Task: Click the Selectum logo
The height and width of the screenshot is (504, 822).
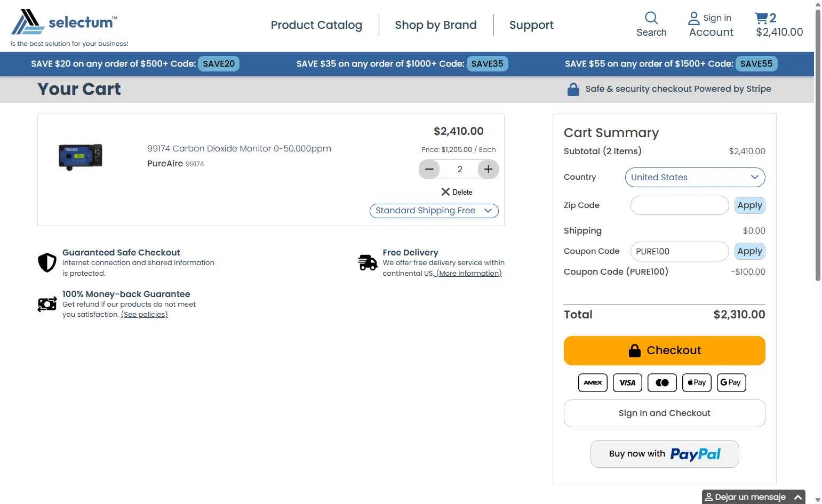Action: click(64, 22)
